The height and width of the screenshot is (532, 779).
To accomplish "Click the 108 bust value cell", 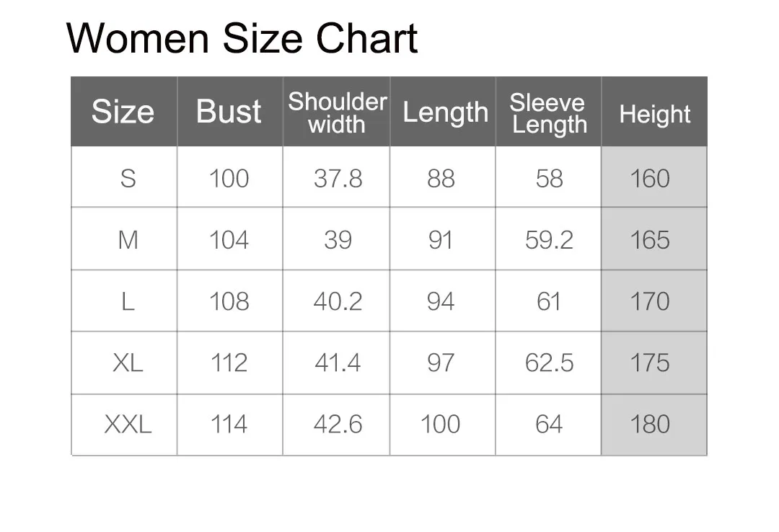I will coord(229,301).
